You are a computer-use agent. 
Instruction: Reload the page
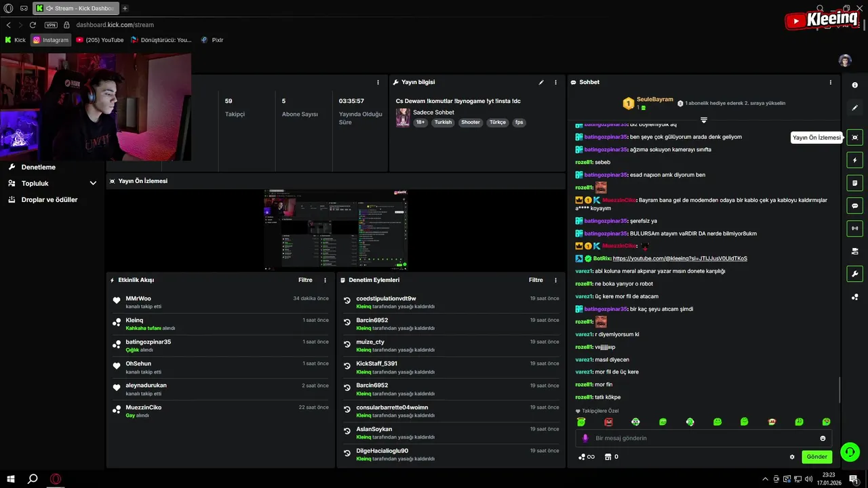point(34,24)
